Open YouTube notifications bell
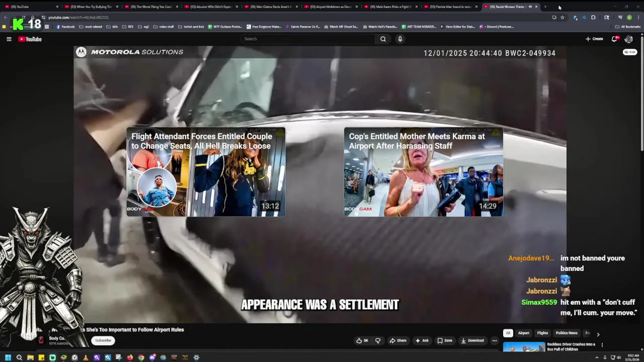Screen dimensions: 644x362 tap(615, 39)
